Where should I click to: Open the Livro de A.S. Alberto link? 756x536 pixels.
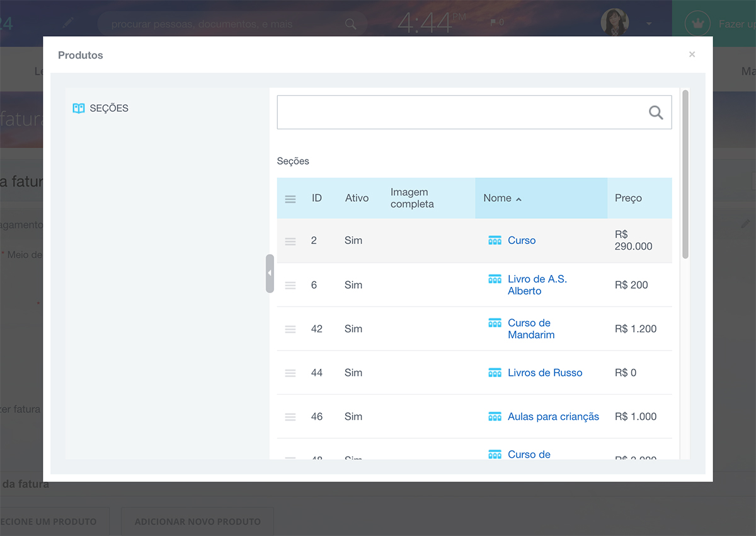pyautogui.click(x=537, y=285)
